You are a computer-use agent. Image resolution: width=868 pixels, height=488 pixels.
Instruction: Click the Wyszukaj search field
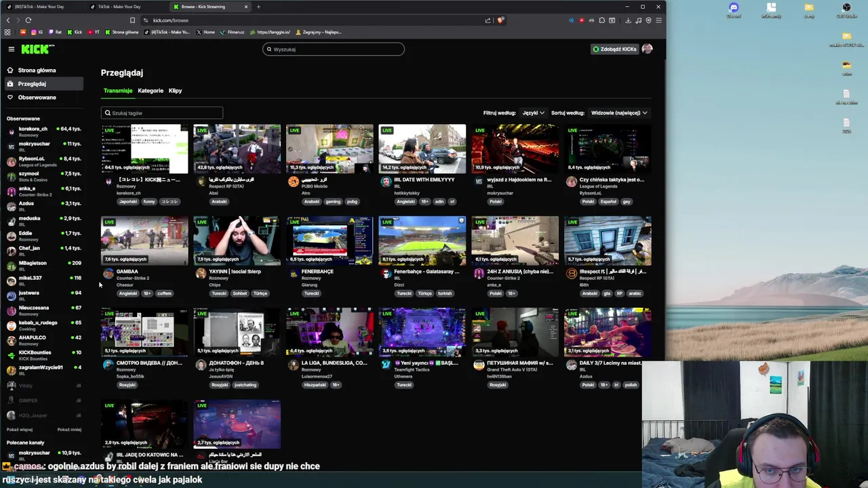[333, 49]
